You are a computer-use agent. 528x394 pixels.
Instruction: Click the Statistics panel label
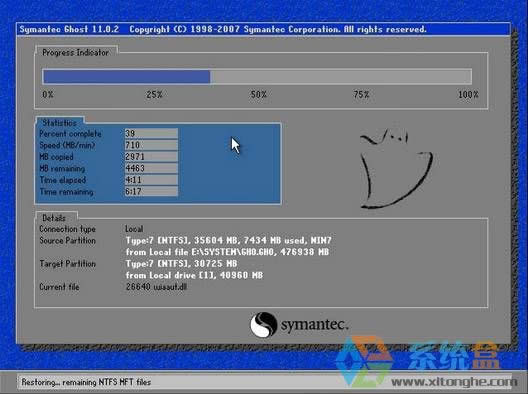point(60,123)
